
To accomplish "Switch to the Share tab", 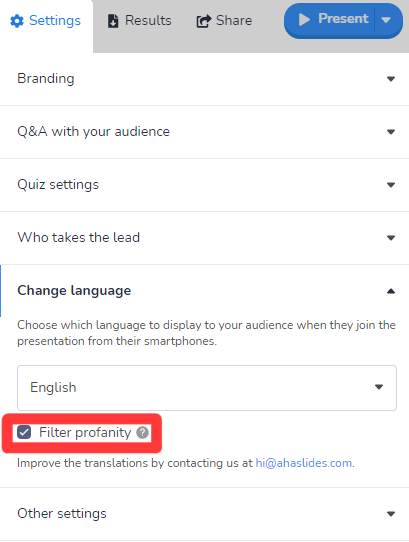I will coord(224,21).
